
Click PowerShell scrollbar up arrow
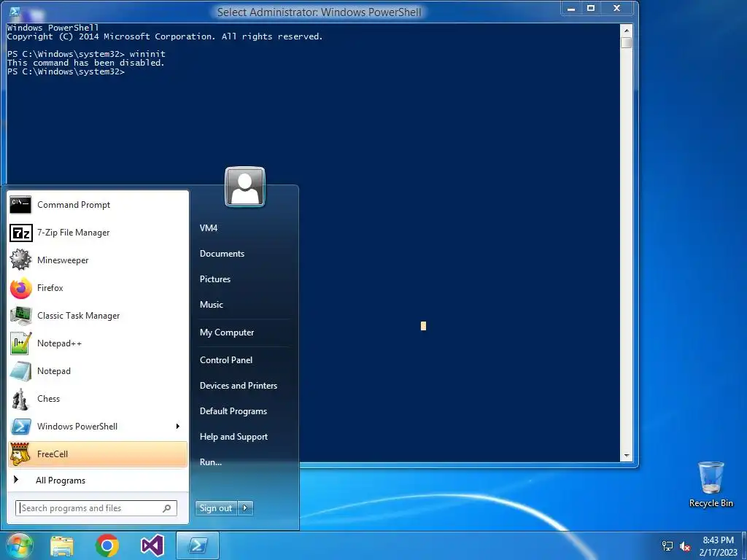[x=627, y=31]
